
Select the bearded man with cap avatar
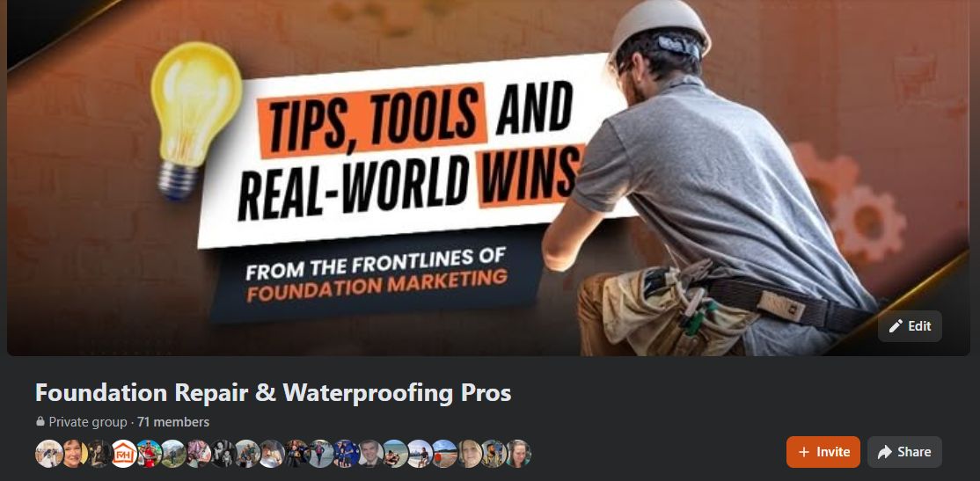[x=493, y=454]
